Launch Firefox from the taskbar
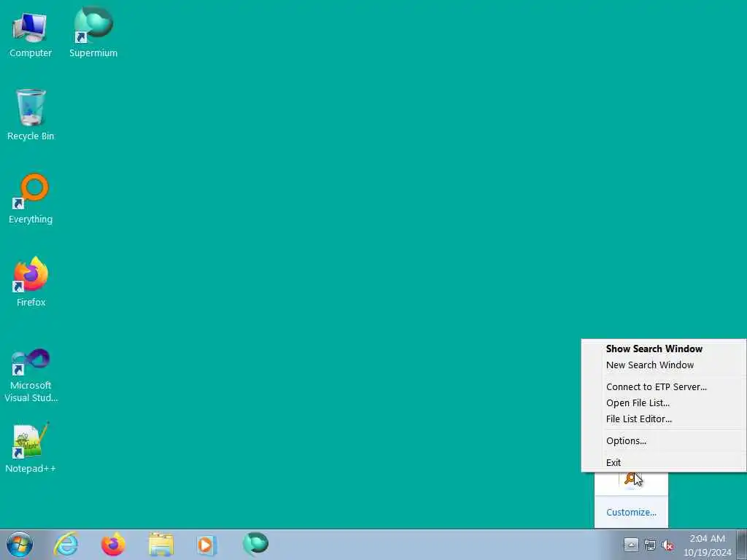This screenshot has width=747, height=560. (113, 544)
